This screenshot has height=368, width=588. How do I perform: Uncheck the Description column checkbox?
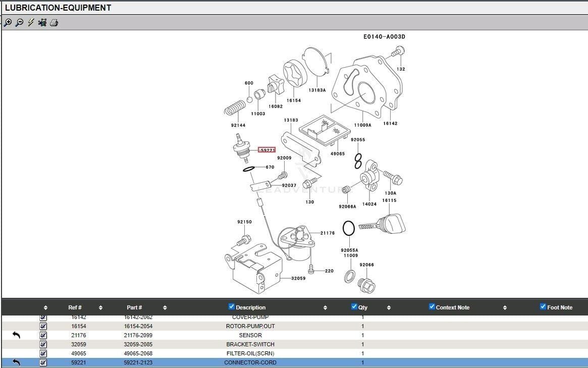click(x=232, y=306)
